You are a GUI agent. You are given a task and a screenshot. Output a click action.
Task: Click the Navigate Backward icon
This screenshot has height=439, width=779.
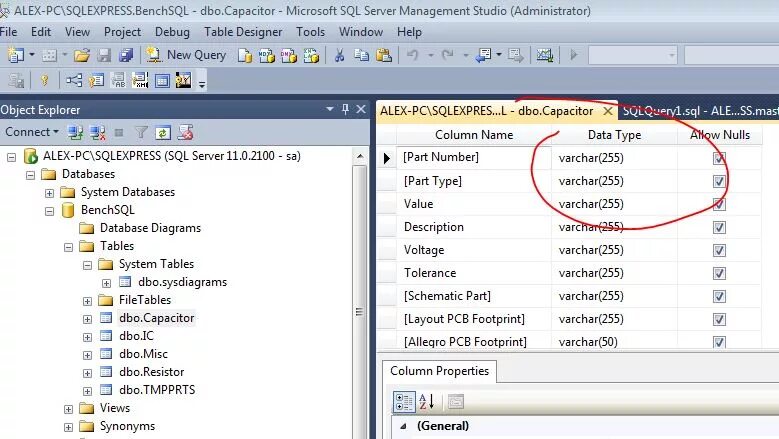[x=483, y=55]
